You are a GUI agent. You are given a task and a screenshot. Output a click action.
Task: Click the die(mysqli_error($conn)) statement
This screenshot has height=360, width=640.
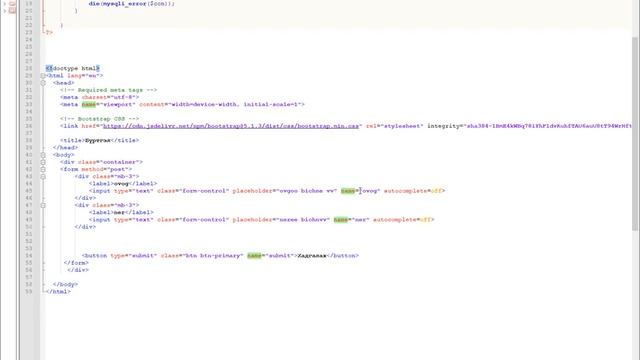132,4
